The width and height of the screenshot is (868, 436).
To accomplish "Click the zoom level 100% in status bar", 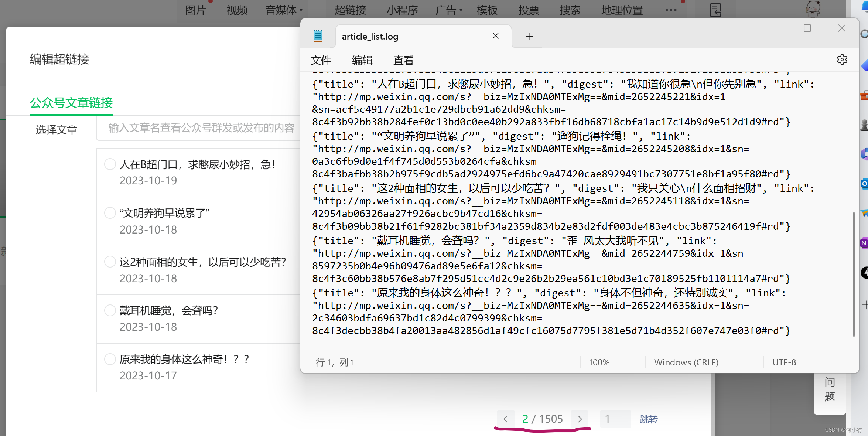I will [x=599, y=362].
